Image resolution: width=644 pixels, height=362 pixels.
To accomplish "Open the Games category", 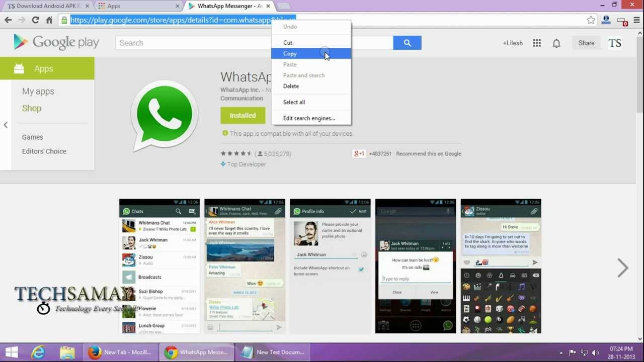I will [33, 137].
